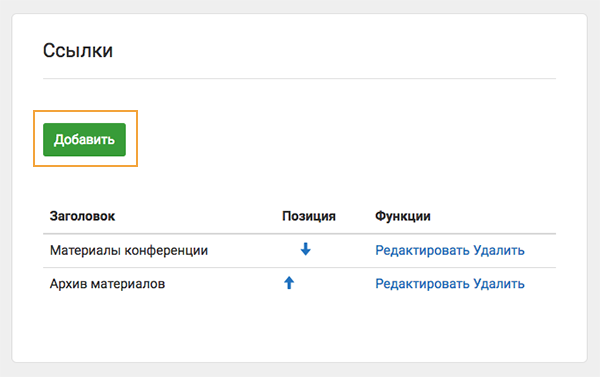The height and width of the screenshot is (377, 600).
Task: Open Редактировать for Материалы конференции
Action: click(x=422, y=250)
